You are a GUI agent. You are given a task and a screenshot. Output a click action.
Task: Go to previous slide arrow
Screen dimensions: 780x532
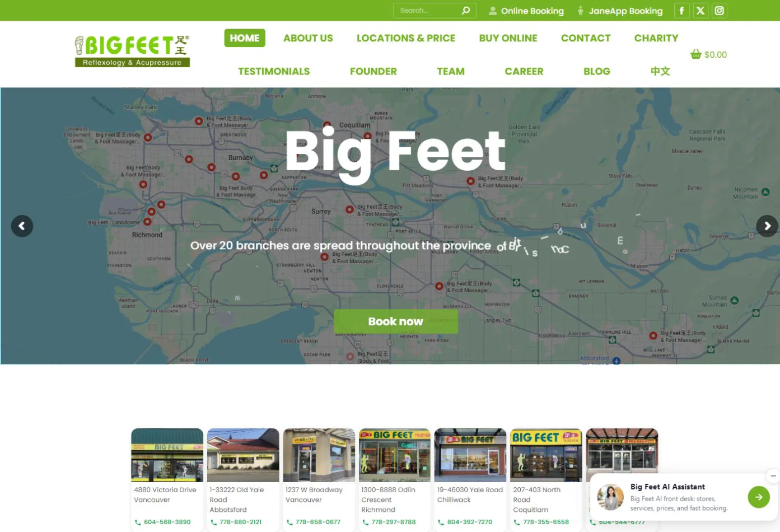22,226
